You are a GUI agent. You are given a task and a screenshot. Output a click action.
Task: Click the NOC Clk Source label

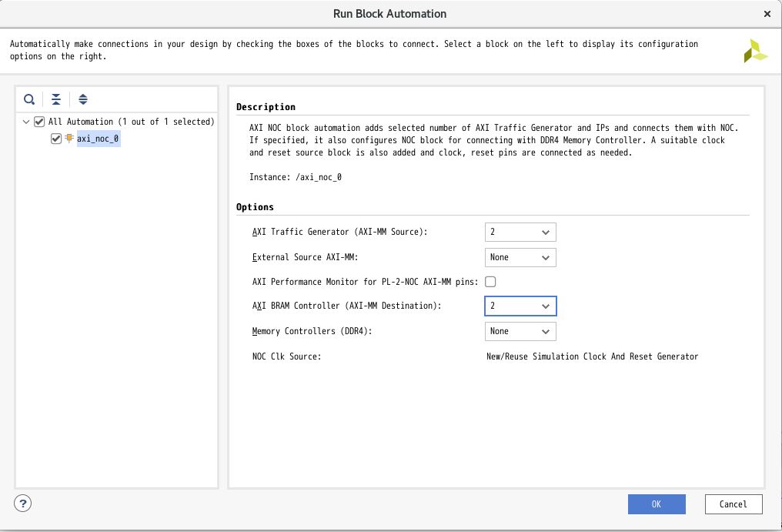coord(287,356)
